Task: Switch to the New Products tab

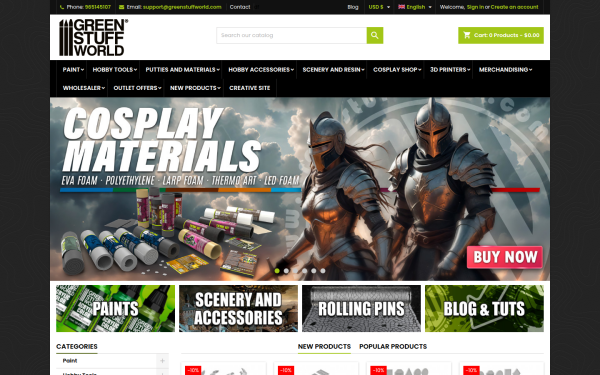Action: pyautogui.click(x=324, y=346)
